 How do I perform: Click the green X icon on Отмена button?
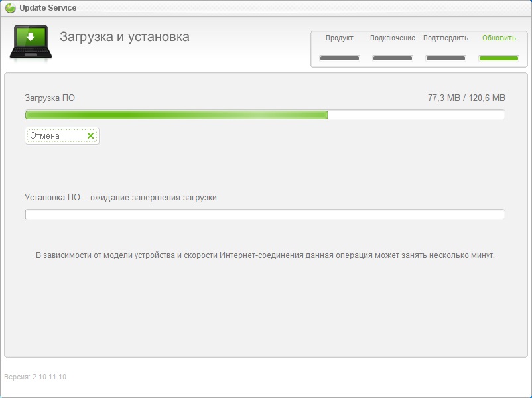pos(90,136)
